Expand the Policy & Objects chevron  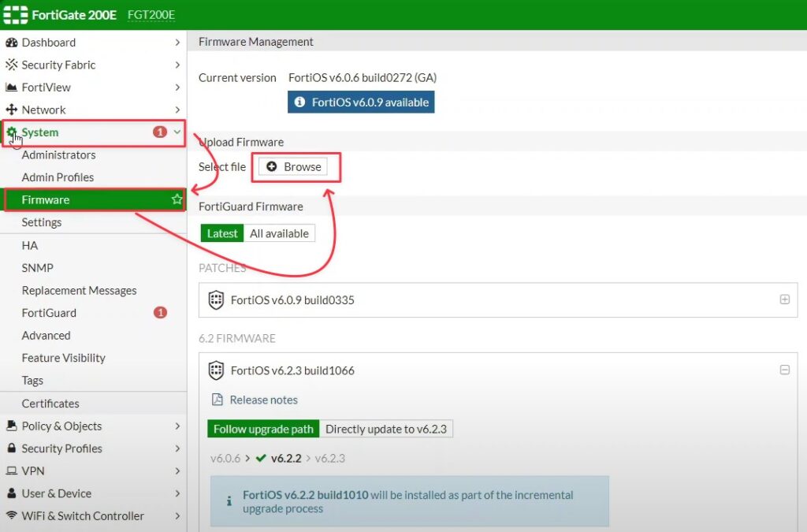point(177,426)
